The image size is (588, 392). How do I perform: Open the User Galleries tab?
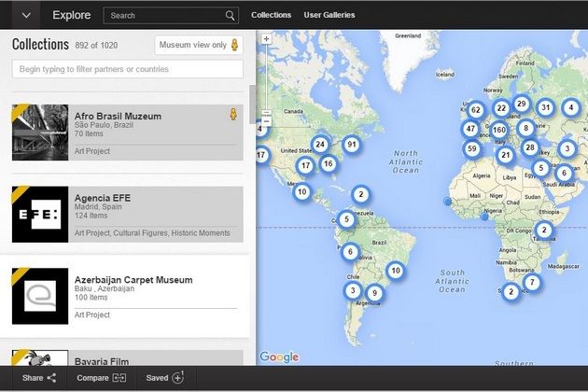(x=329, y=15)
